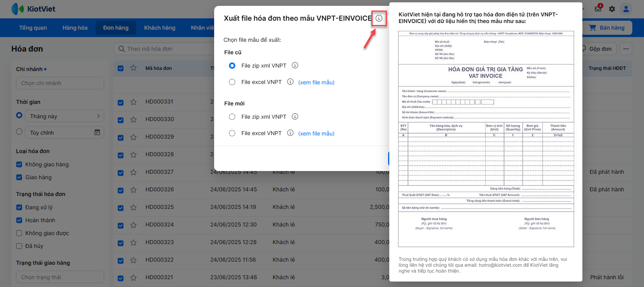
Task: Click info icon next to File mới excel VNPT
Action: [290, 133]
